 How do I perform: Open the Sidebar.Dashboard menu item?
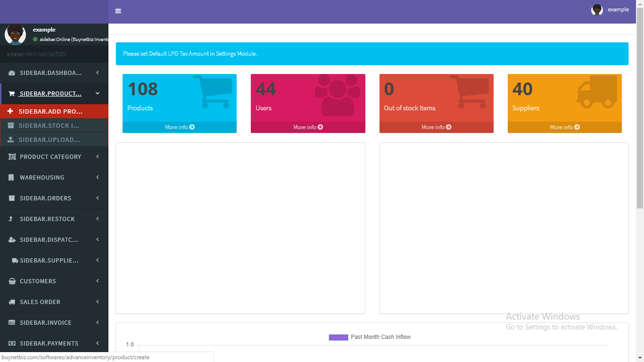(50, 73)
